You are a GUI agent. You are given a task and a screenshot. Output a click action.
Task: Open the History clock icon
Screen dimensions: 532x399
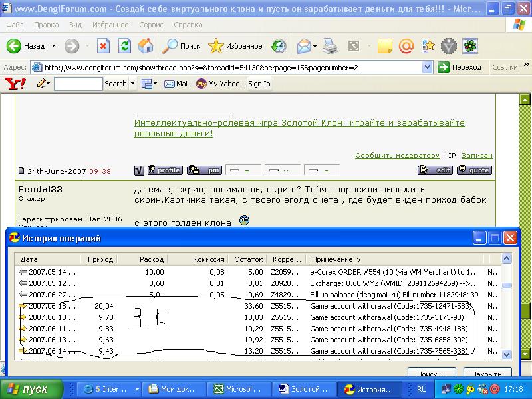[x=279, y=46]
